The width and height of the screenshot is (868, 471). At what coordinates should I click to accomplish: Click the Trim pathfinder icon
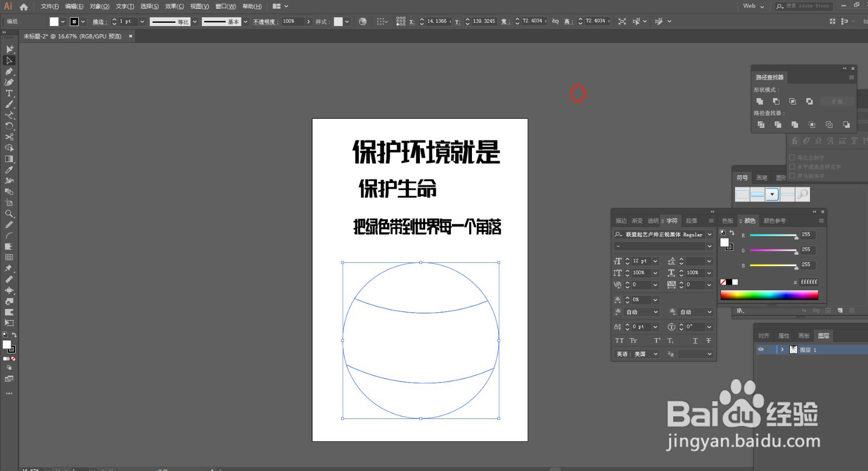(x=778, y=125)
